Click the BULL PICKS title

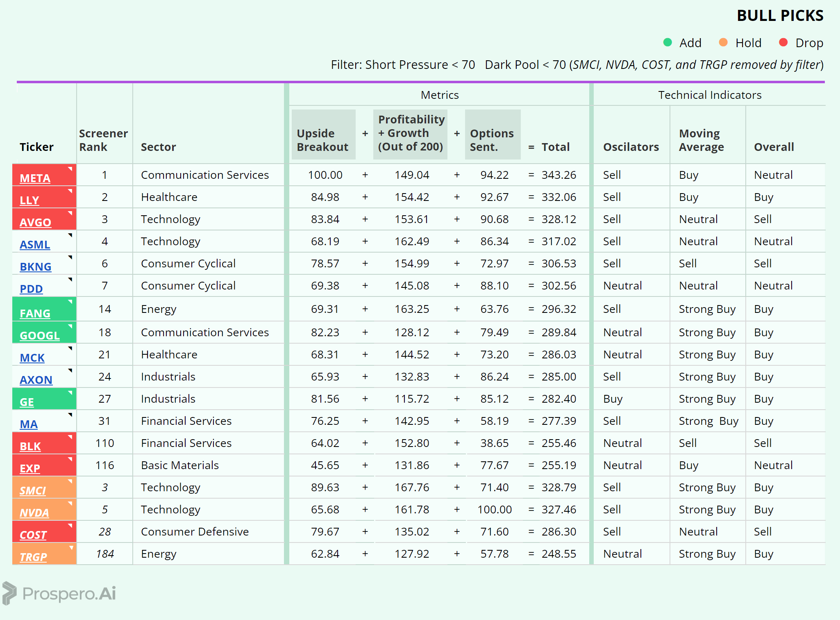coord(780,16)
